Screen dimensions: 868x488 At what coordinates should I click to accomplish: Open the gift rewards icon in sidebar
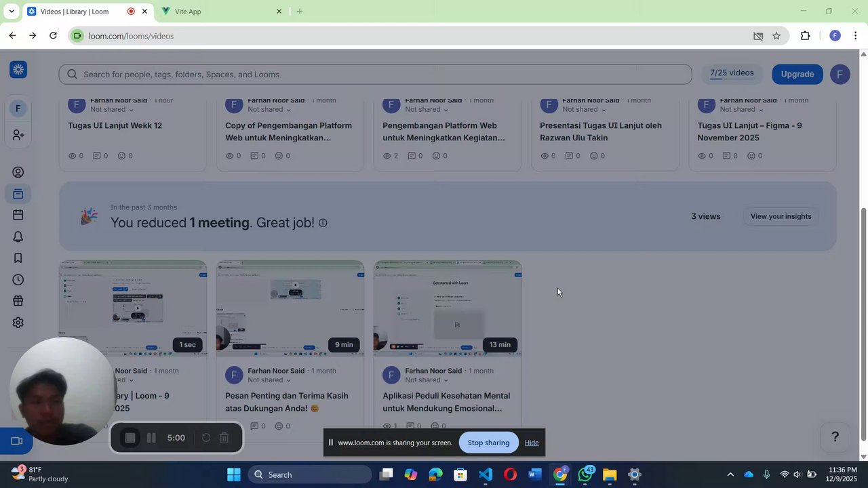pos(18,301)
